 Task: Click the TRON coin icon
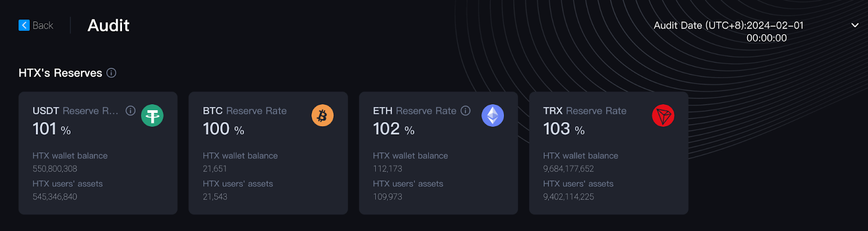pyautogui.click(x=663, y=116)
